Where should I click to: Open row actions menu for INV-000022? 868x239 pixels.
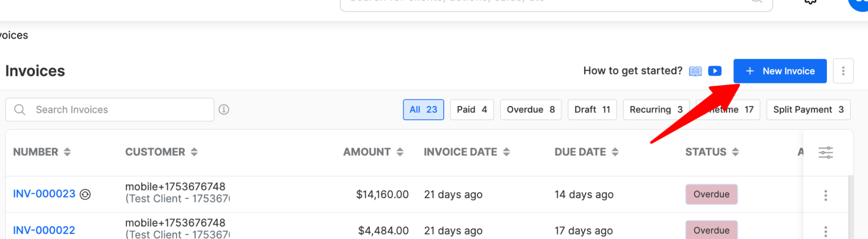(825, 231)
